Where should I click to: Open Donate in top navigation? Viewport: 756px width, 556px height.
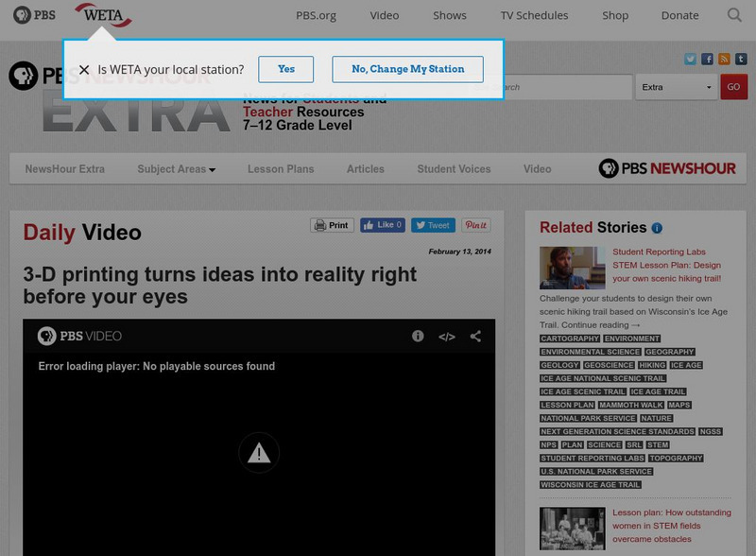[679, 15]
